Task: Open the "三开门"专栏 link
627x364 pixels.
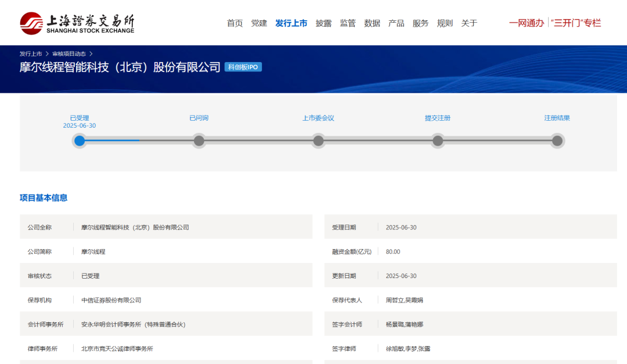Action: 576,23
